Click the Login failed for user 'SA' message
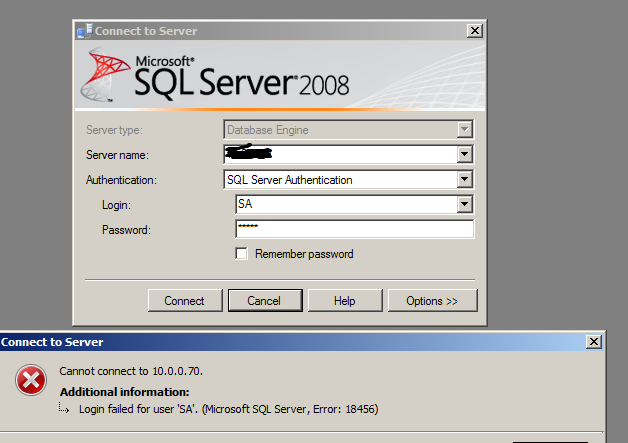 coord(229,409)
